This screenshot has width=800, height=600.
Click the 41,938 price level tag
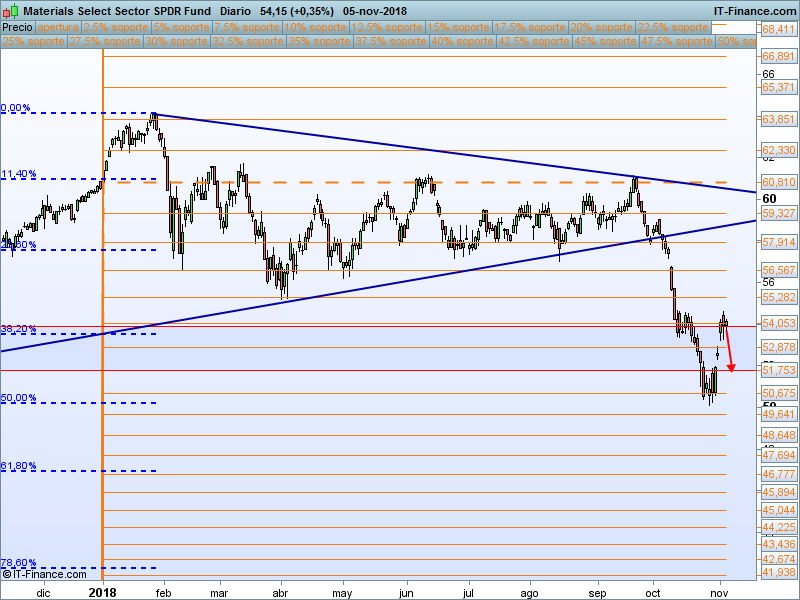coord(779,572)
